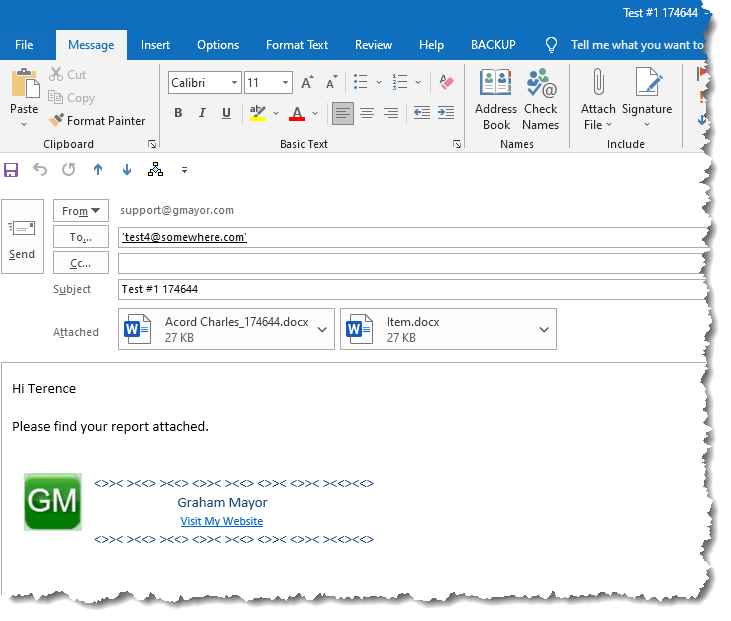Apply red font color
This screenshot has height=621, width=731.
297,113
